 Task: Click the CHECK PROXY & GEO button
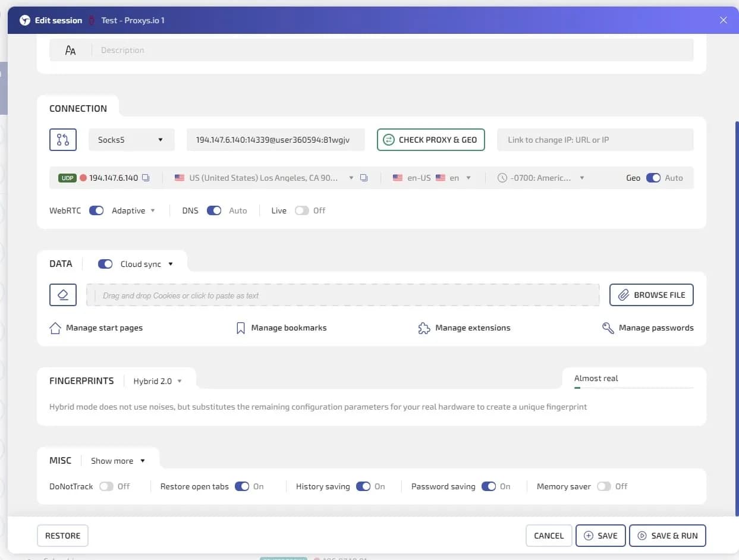coord(431,140)
